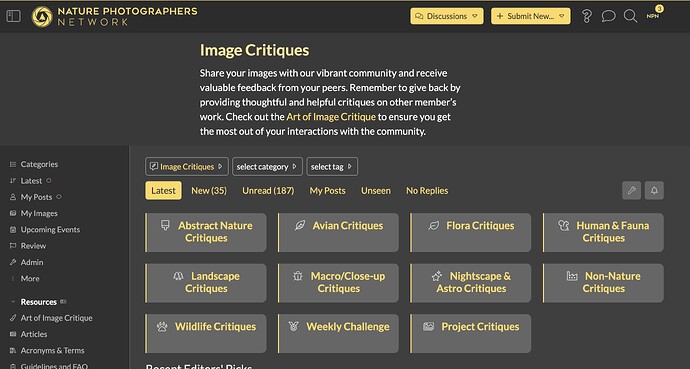The width and height of the screenshot is (690, 369).
Task: Open Nightscape & Astro Critiques category
Action: click(471, 283)
